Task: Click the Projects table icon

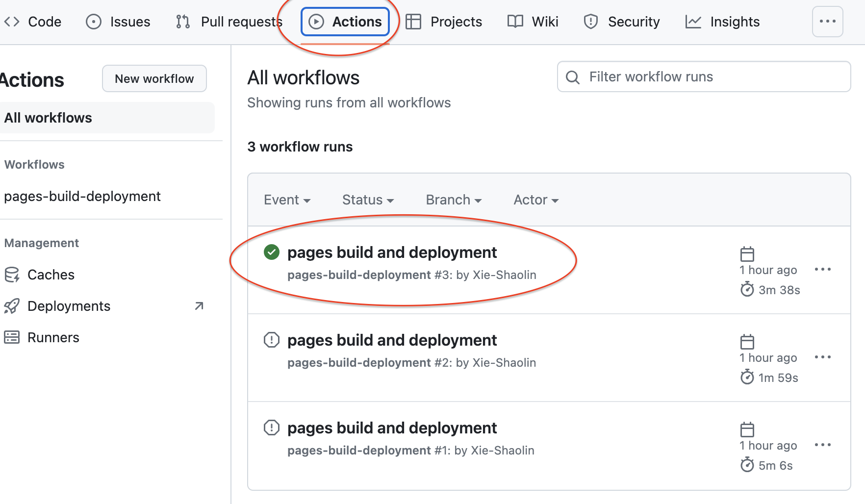Action: [x=413, y=22]
